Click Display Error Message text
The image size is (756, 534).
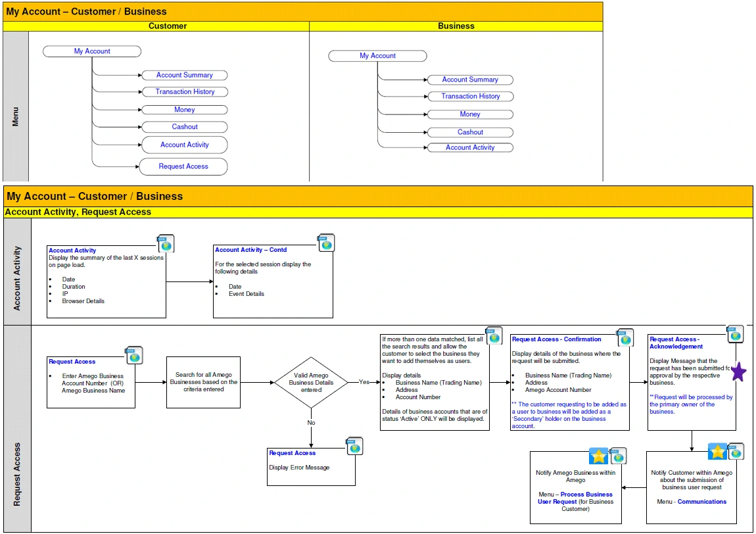(x=299, y=468)
